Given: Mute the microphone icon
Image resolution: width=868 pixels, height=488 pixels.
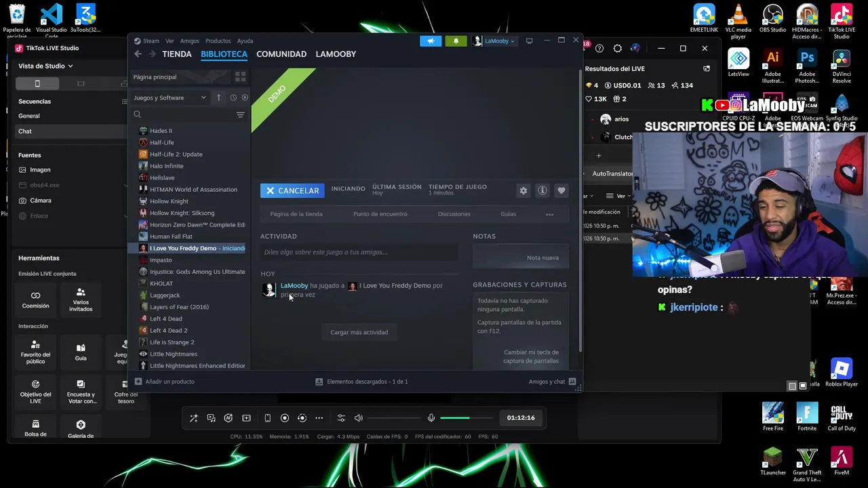Looking at the screenshot, I should pos(431,418).
